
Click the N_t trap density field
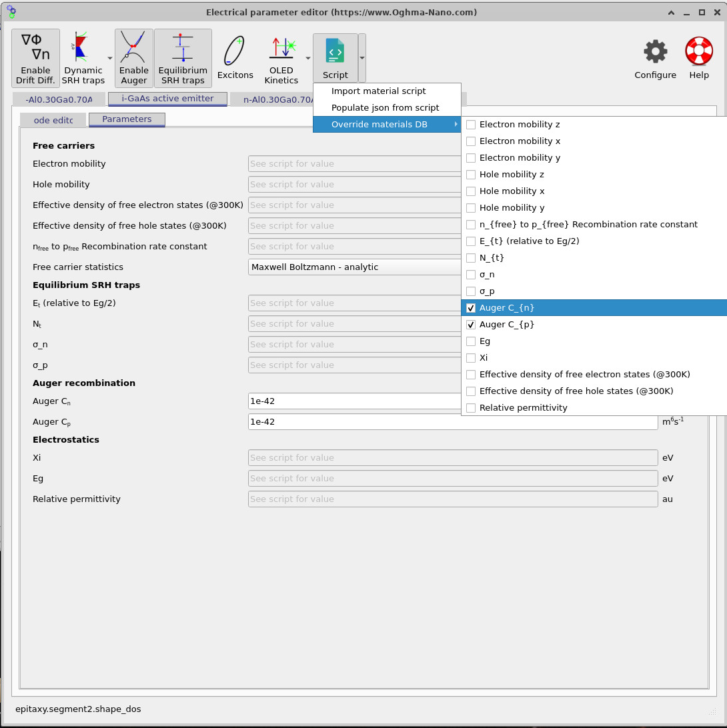click(x=355, y=324)
